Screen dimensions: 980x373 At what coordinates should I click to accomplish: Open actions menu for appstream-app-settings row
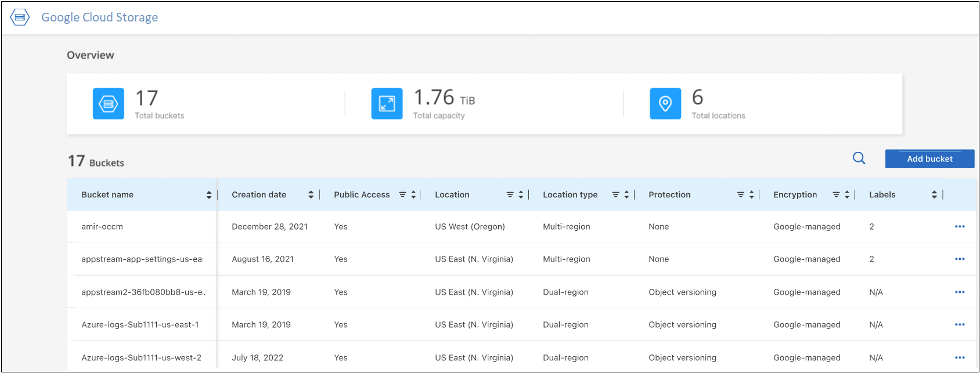click(960, 259)
